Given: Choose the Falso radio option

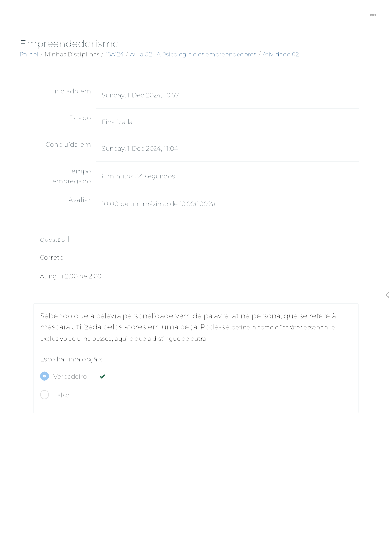Looking at the screenshot, I should pos(44,395).
